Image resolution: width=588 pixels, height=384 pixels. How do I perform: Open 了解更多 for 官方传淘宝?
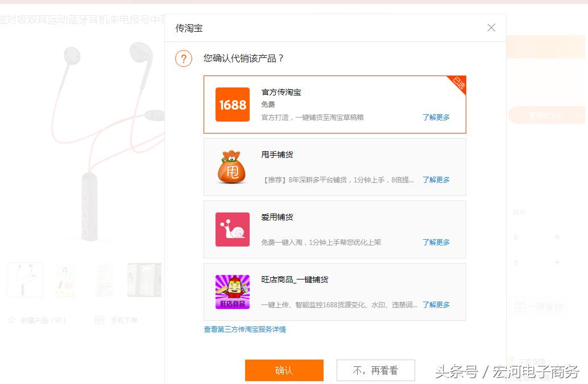tap(436, 117)
